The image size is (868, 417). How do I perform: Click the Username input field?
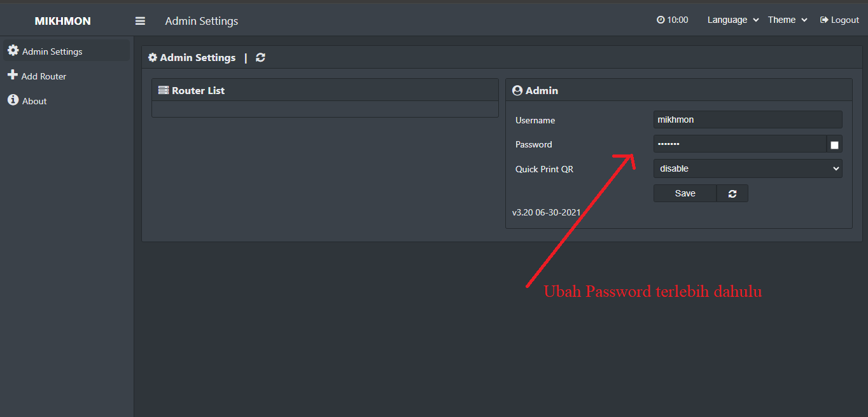pyautogui.click(x=748, y=120)
